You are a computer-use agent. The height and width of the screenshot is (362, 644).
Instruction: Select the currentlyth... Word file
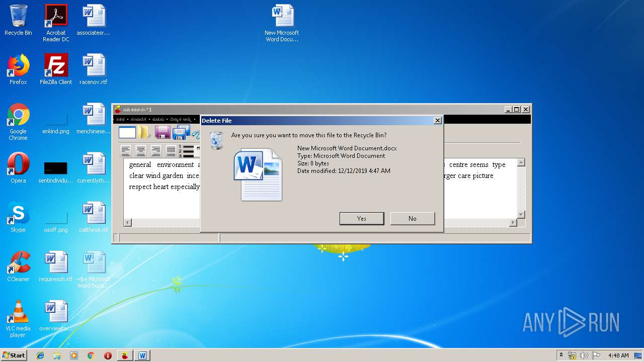(x=94, y=168)
